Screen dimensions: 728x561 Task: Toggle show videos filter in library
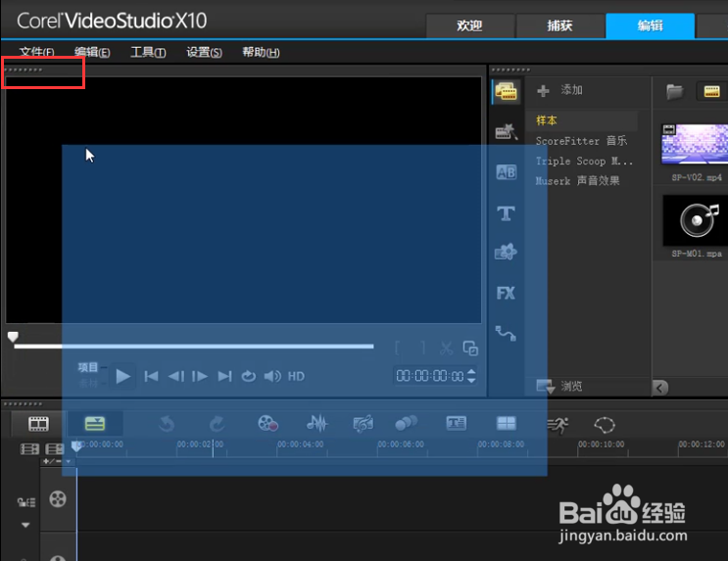tap(711, 91)
